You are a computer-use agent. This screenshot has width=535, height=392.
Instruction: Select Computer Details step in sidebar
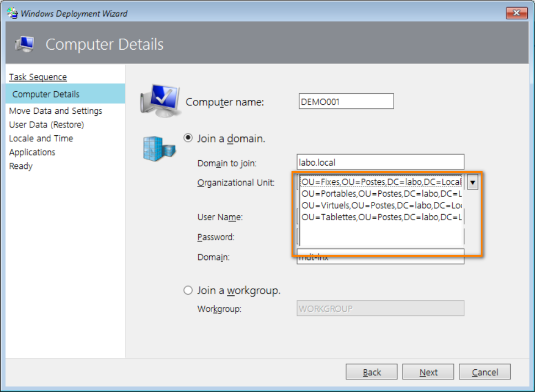65,94
